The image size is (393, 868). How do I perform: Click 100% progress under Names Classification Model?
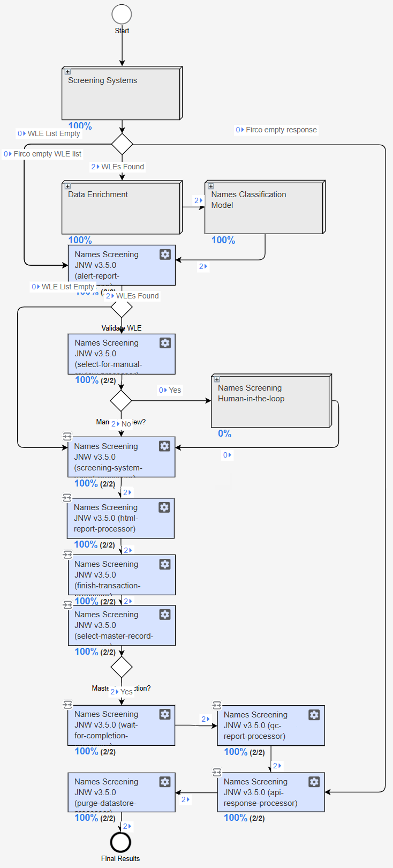[223, 240]
